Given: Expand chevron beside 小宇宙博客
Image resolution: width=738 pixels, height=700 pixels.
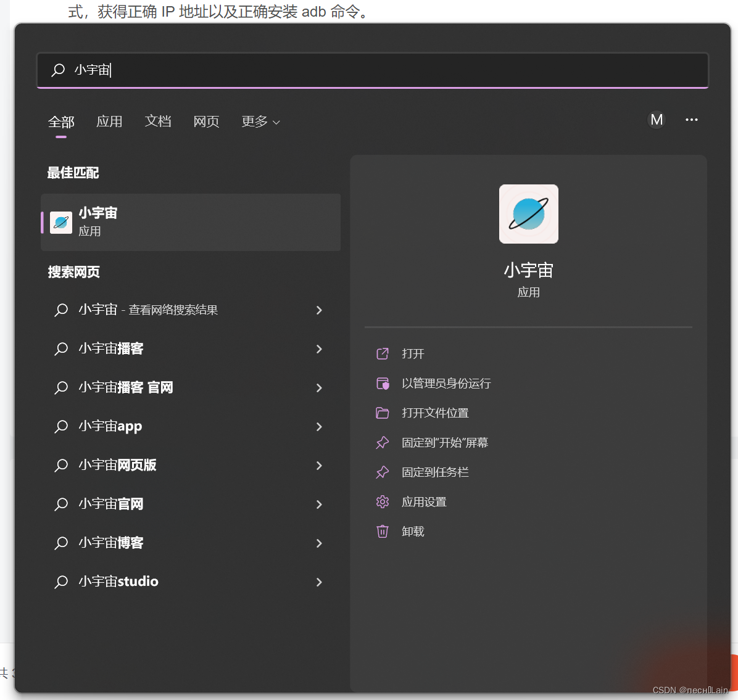Looking at the screenshot, I should click(x=319, y=543).
